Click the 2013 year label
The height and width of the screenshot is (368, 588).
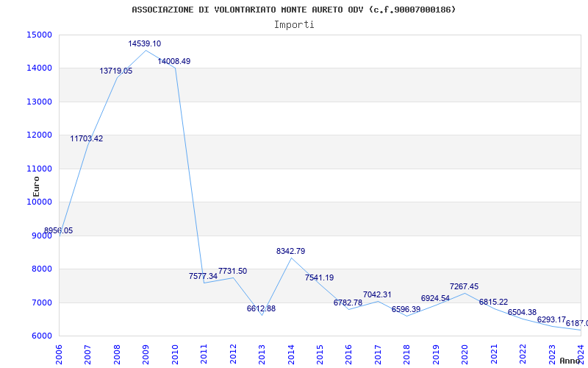pyautogui.click(x=262, y=355)
